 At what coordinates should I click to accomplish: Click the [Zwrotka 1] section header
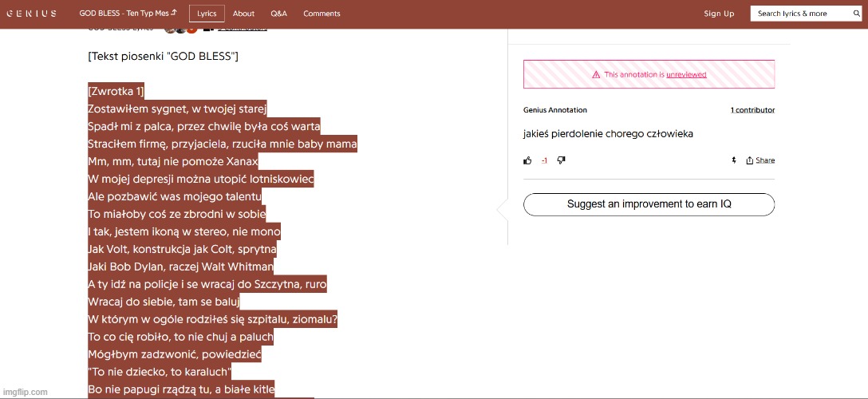tap(116, 91)
